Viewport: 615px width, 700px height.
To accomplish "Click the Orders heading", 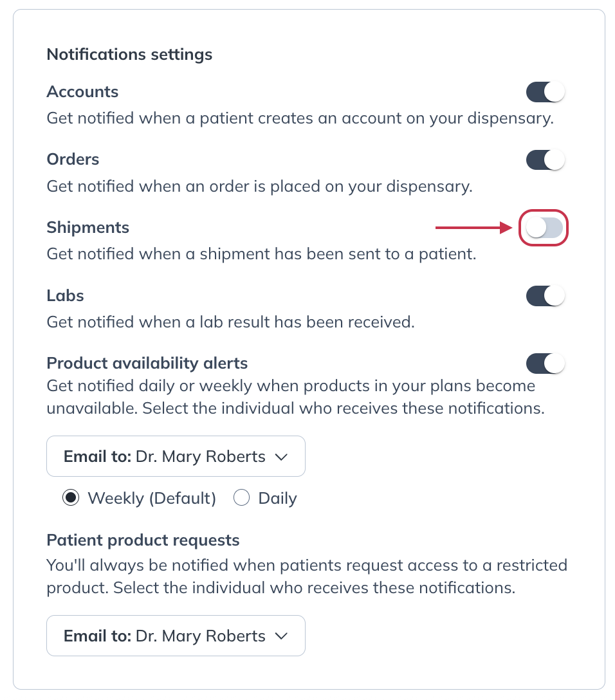I will pos(73,159).
